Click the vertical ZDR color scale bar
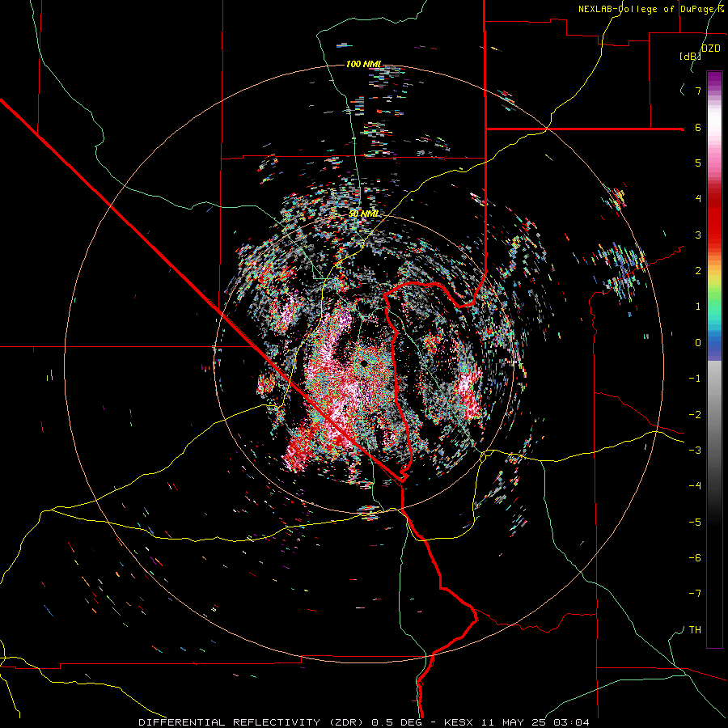 tap(714, 359)
